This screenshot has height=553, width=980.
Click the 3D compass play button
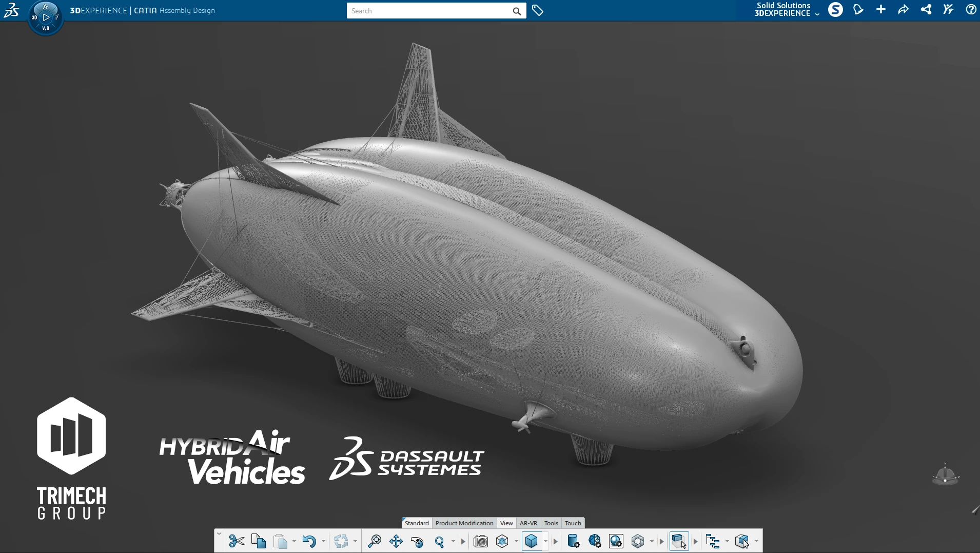46,17
